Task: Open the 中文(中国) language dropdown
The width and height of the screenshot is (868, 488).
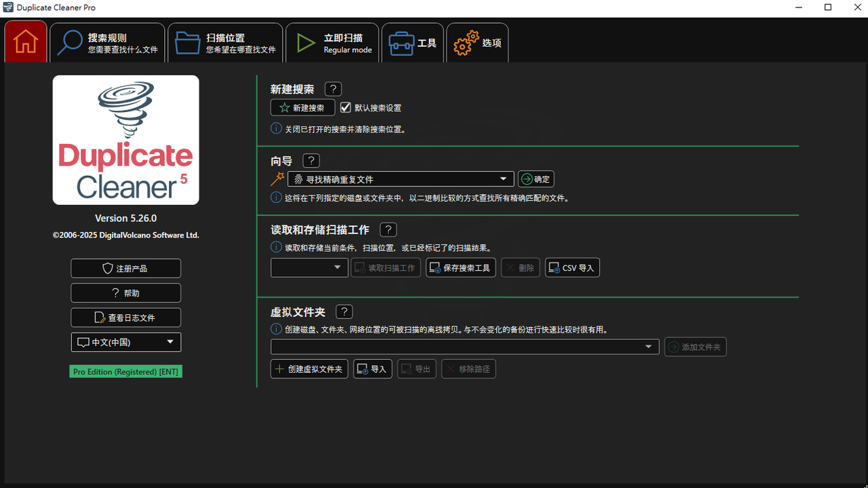Action: (x=126, y=342)
